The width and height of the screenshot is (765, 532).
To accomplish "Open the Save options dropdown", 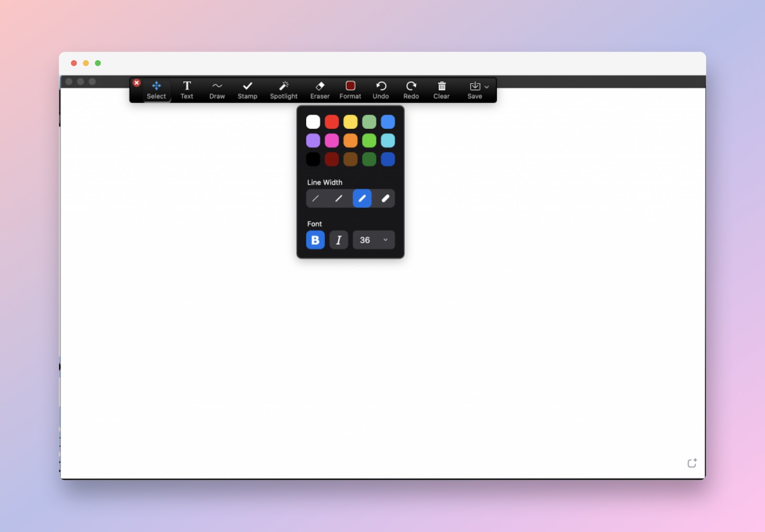I will 487,87.
